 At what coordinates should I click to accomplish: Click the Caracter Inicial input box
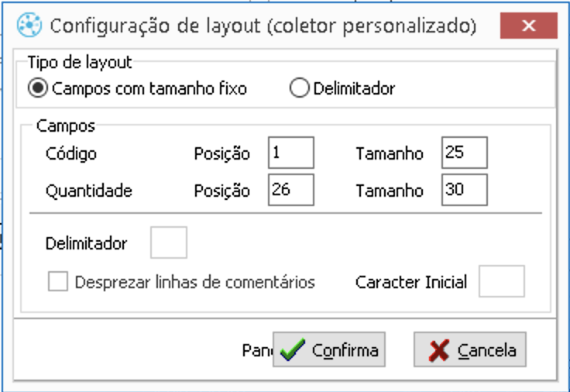pos(501,281)
